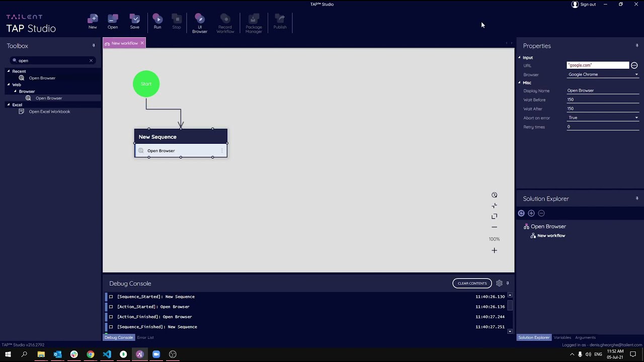The height and width of the screenshot is (362, 644).
Task: Edit the Retry times value
Action: click(x=603, y=127)
